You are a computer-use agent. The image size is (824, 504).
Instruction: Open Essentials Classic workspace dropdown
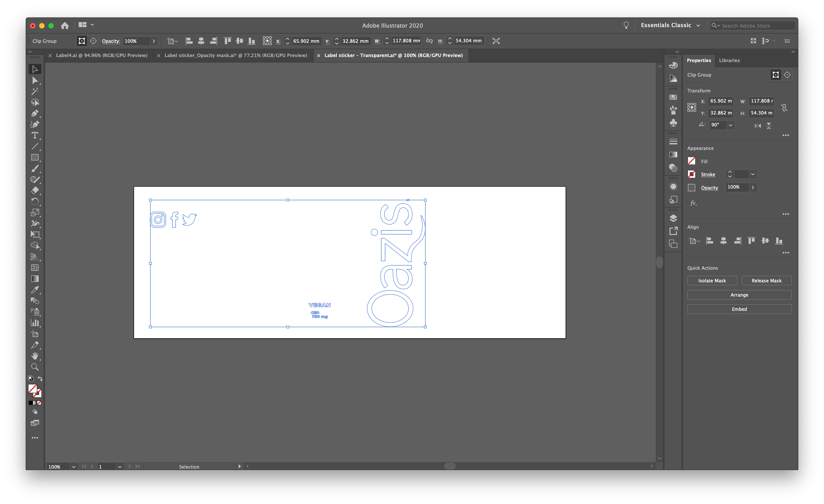670,26
